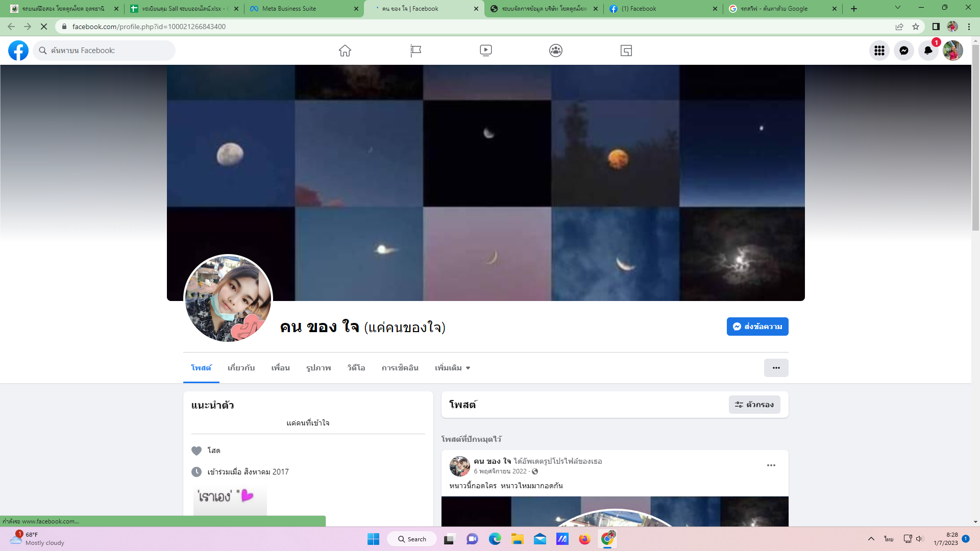Open the Pages flag icon
The width and height of the screenshot is (980, 551).
point(415,51)
